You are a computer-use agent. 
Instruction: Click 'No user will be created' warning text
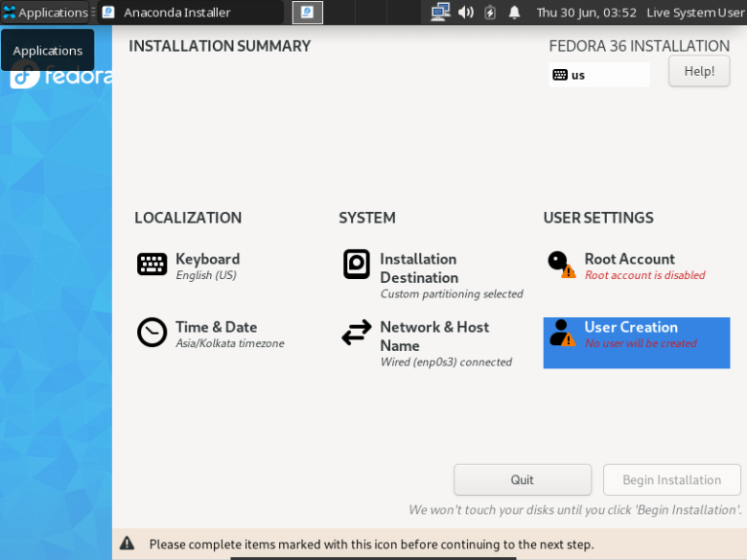pyautogui.click(x=641, y=343)
